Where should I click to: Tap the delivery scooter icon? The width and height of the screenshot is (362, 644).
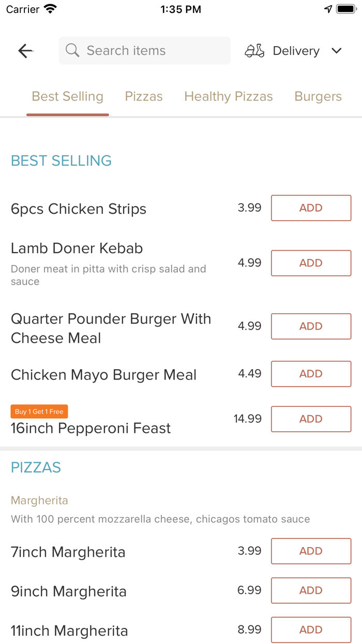point(254,51)
